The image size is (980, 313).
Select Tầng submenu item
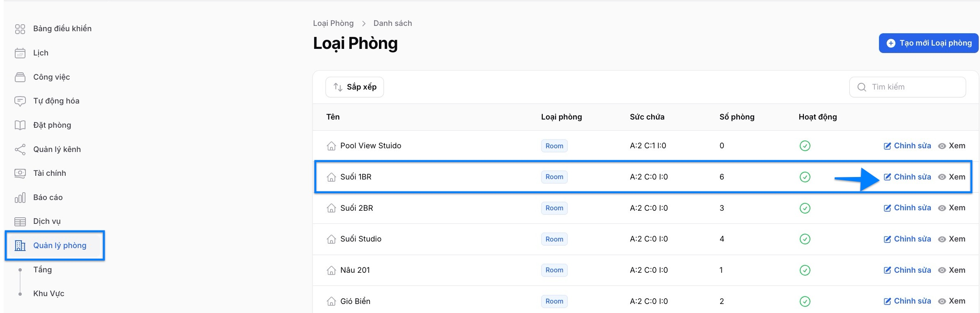pos(42,270)
